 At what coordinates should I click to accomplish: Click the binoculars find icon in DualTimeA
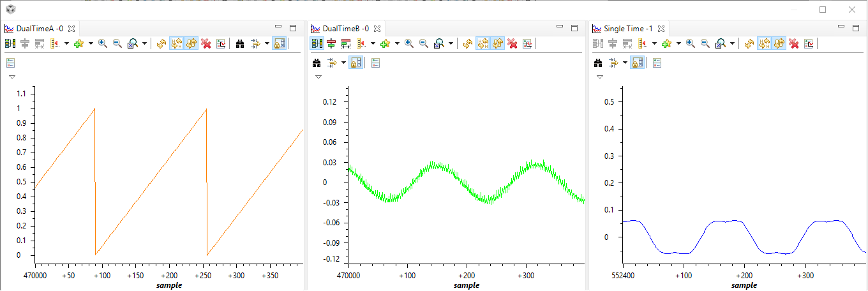point(240,43)
